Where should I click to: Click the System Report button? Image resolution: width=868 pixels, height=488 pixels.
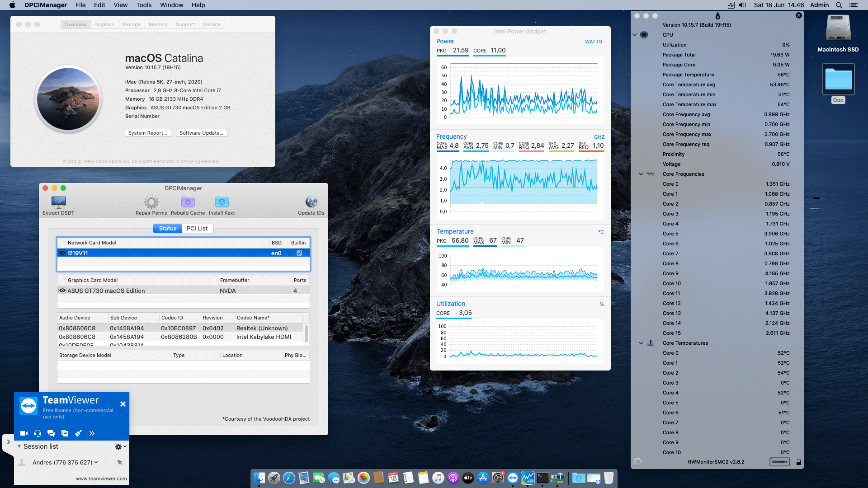148,132
